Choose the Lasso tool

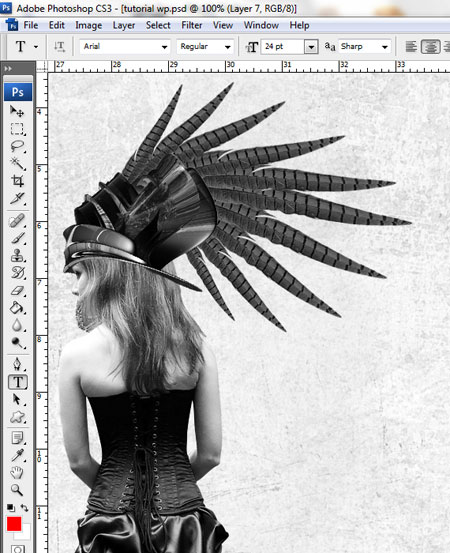(17, 146)
